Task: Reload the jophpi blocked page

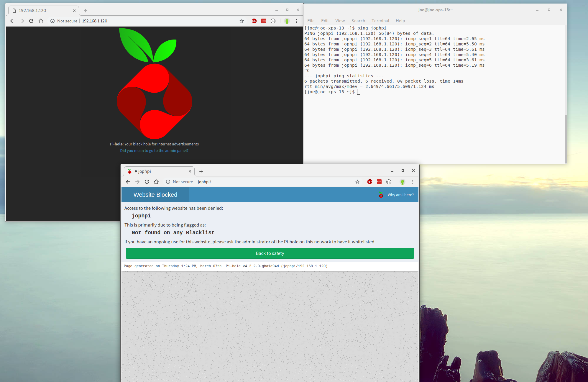Action: [147, 182]
